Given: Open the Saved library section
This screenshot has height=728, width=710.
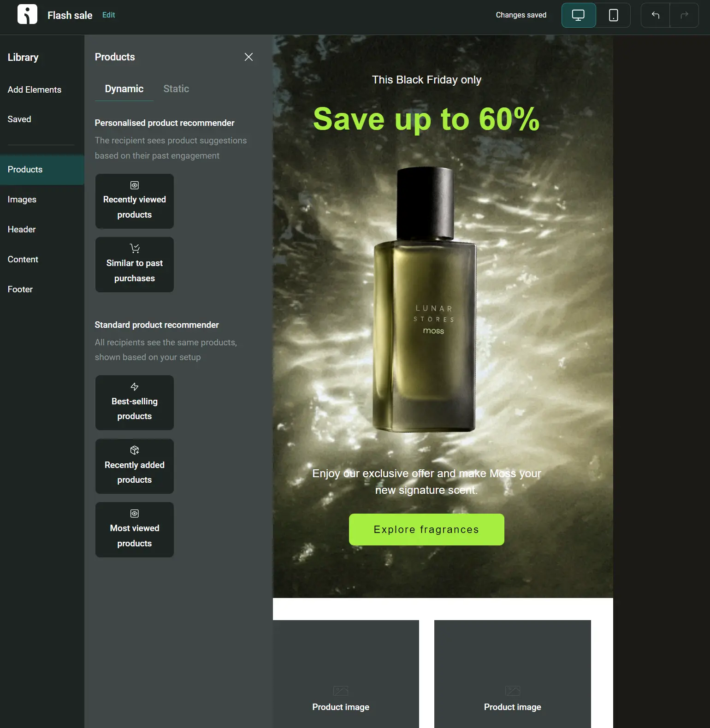Looking at the screenshot, I should 19,119.
